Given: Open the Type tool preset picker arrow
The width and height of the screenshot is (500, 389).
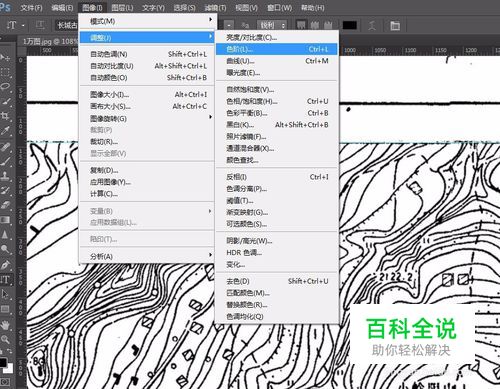Looking at the screenshot, I should pos(23,25).
